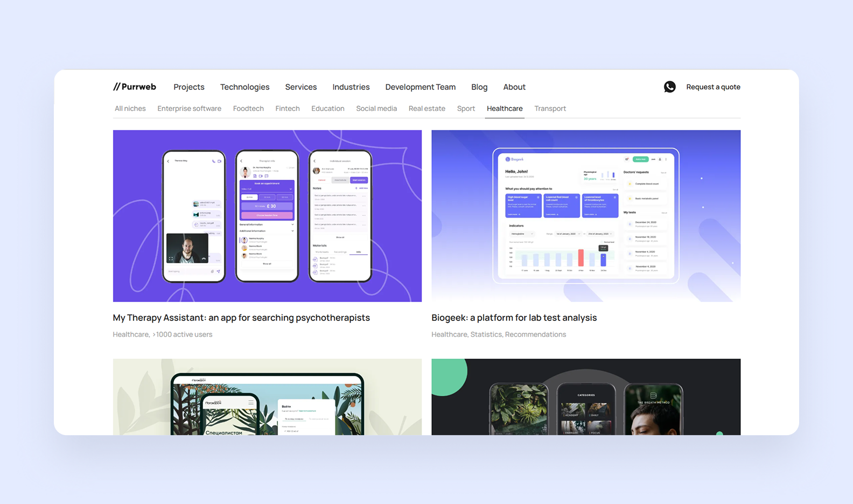This screenshot has height=504, width=853.
Task: Click Biogeek lab test analysis title
Action: pyautogui.click(x=514, y=318)
